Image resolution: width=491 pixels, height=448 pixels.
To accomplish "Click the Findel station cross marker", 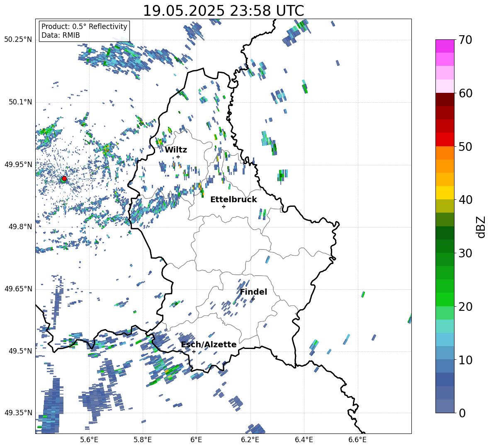I will [x=253, y=299].
